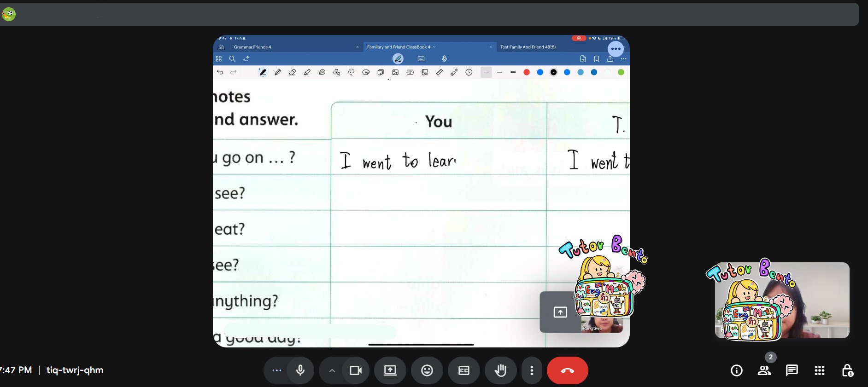Image resolution: width=868 pixels, height=387 pixels.
Task: Open more options three-dot menu
Action: (532, 370)
